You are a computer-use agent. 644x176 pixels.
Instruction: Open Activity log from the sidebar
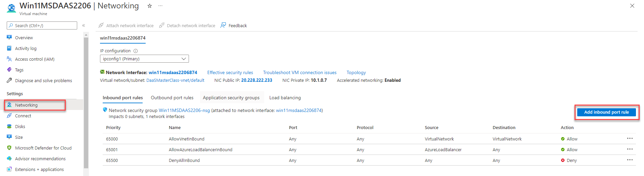click(26, 48)
